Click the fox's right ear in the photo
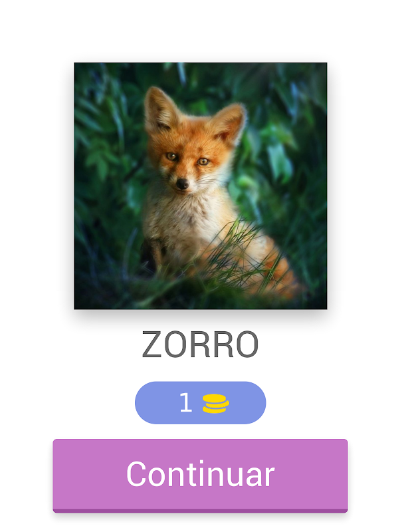Screen dimensions: 398x532 click(228, 123)
